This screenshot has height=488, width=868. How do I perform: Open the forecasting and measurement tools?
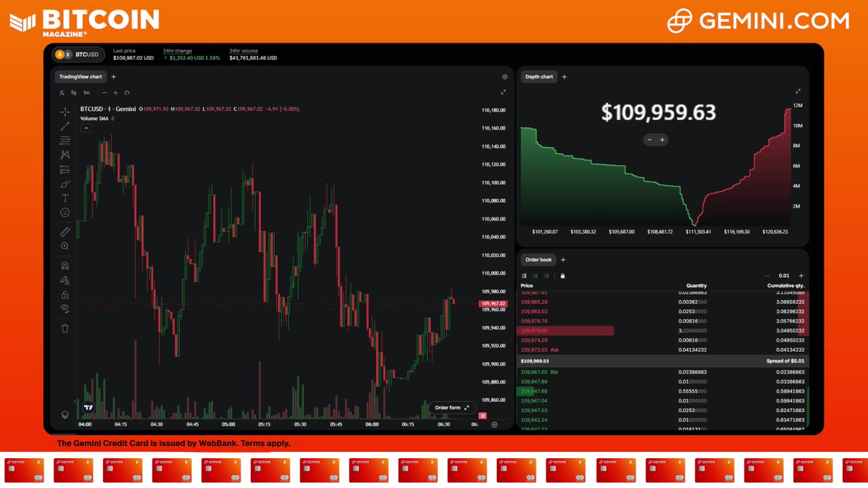tap(65, 169)
